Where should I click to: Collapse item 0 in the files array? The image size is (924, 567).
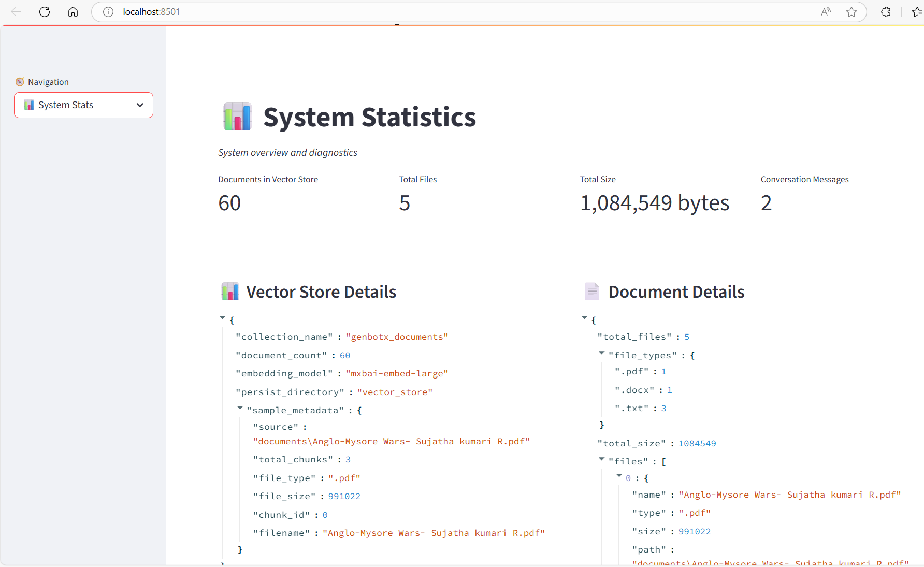(619, 476)
